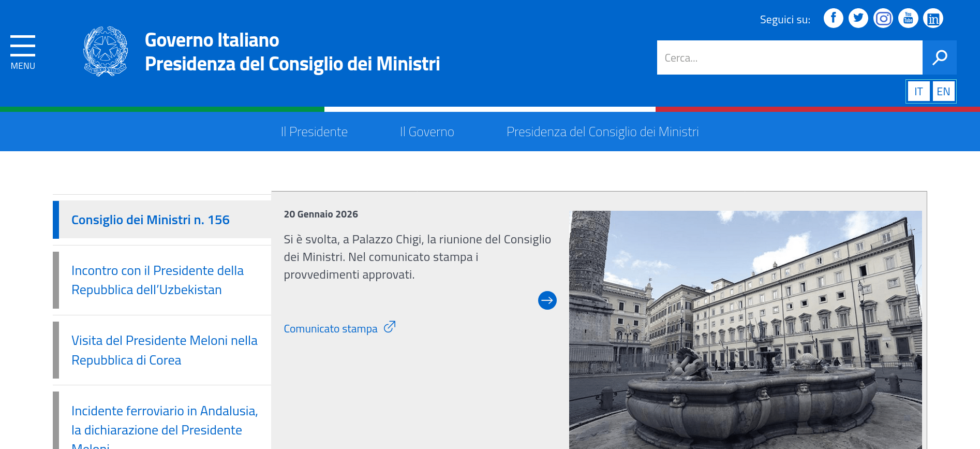Open the Comunicato stampa link
The width and height of the screenshot is (980, 449).
[x=331, y=329]
